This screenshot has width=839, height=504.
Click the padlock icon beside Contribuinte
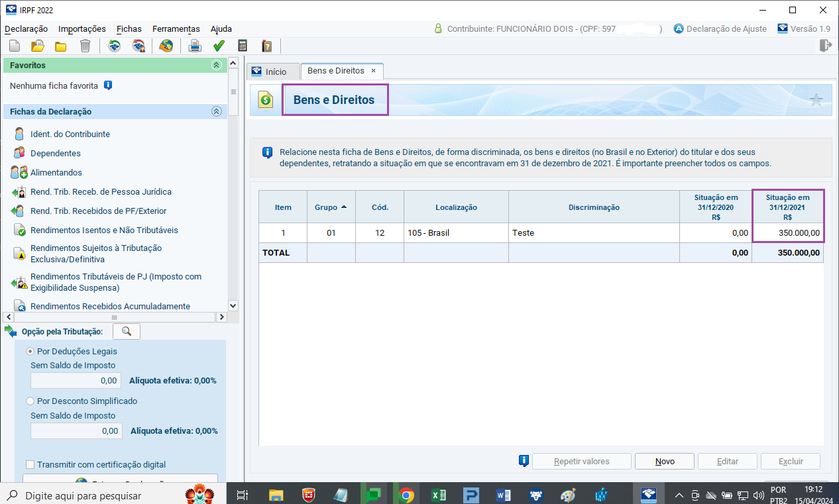point(438,28)
